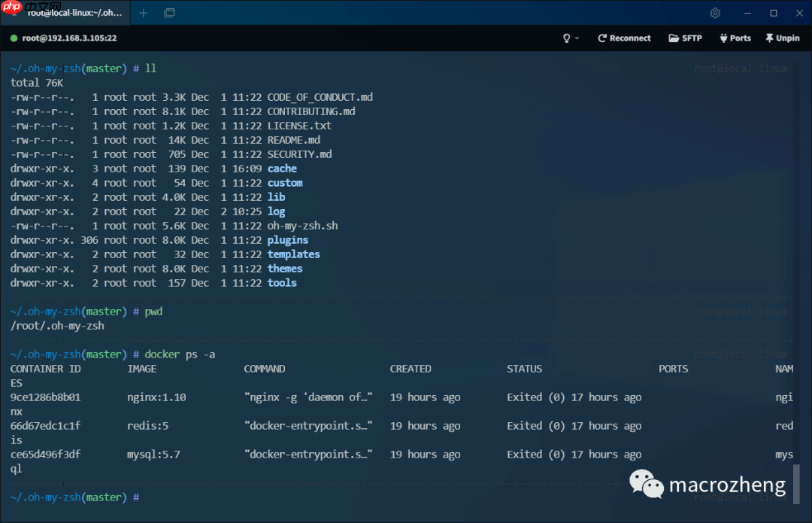Click the nginx:1.10 image entry
This screenshot has height=523, width=812.
coord(156,397)
